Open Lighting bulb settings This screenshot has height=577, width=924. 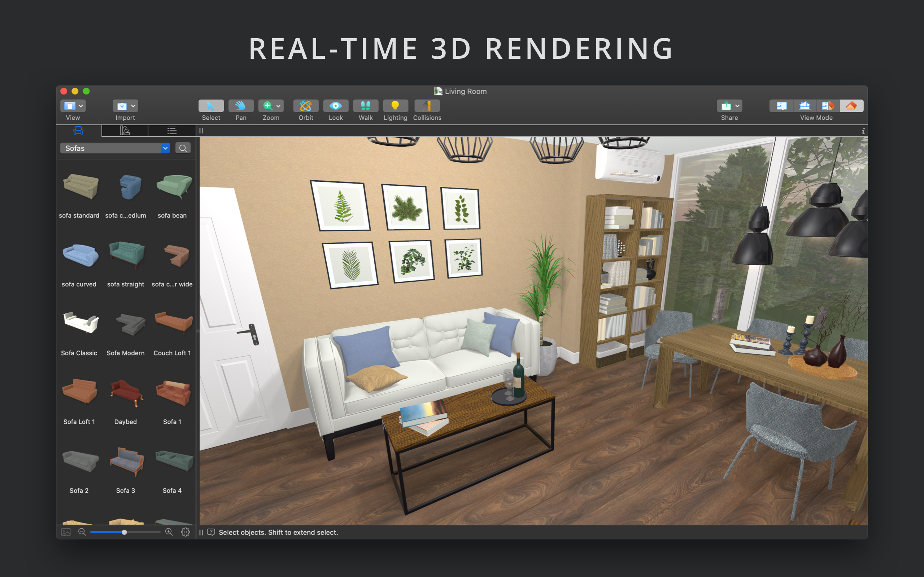(395, 106)
